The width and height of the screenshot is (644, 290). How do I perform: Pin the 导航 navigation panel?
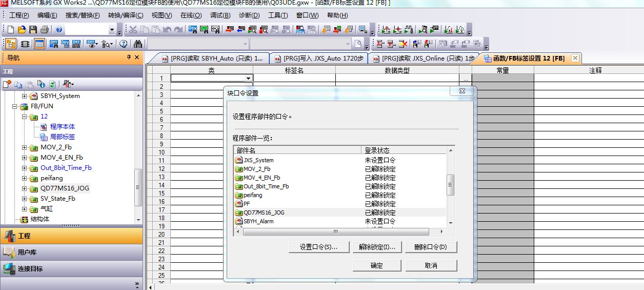[129, 58]
